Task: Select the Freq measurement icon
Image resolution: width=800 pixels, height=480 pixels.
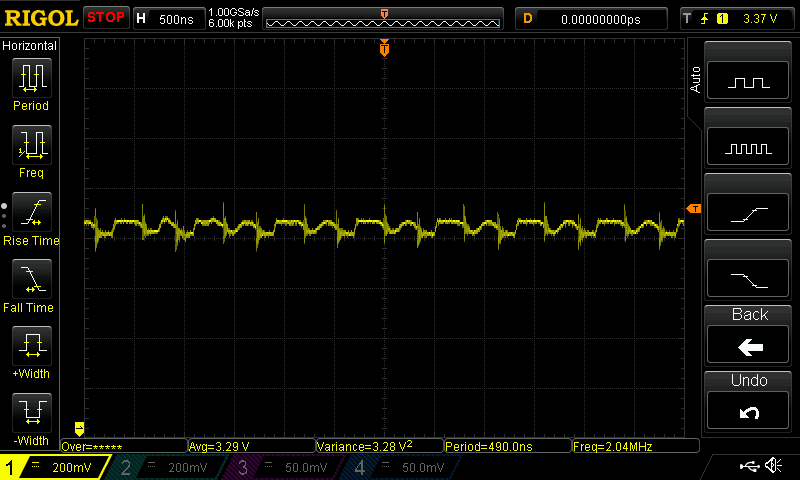Action: click(32, 144)
